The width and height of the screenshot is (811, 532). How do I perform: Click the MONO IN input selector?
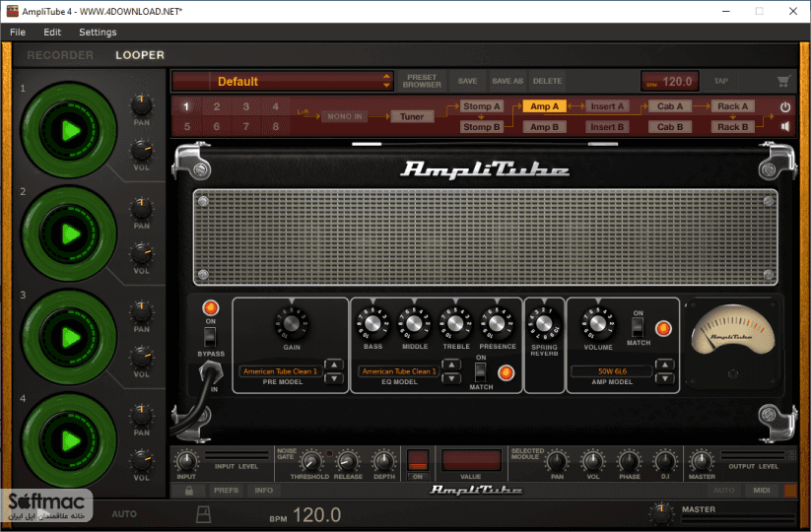pos(345,116)
